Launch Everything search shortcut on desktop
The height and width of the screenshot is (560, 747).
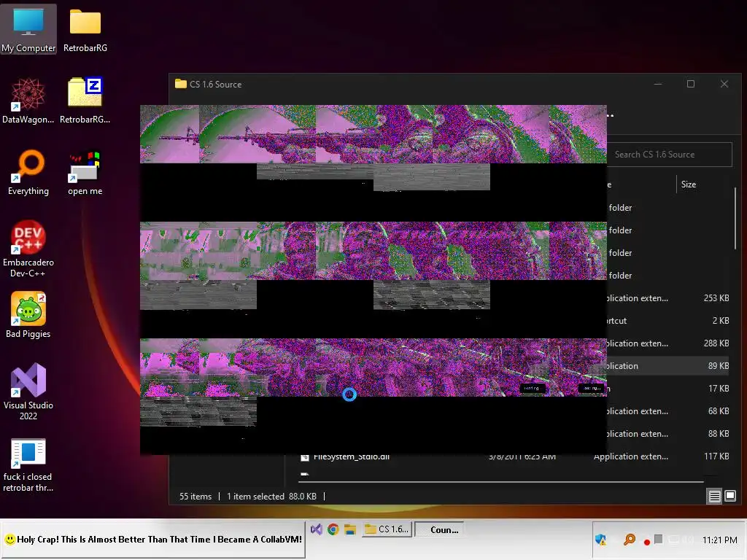tap(28, 172)
